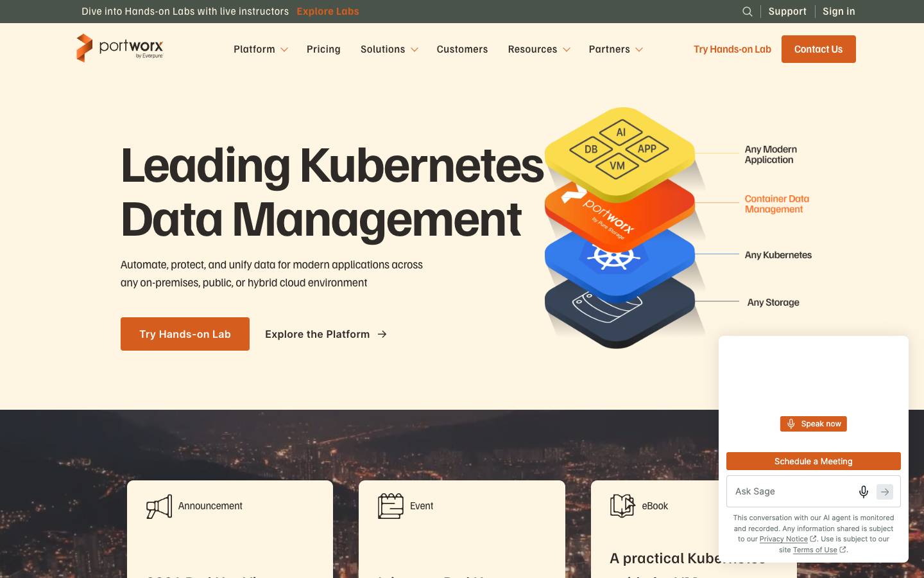This screenshot has width=924, height=578.
Task: Open the Support link
Action: tap(787, 12)
